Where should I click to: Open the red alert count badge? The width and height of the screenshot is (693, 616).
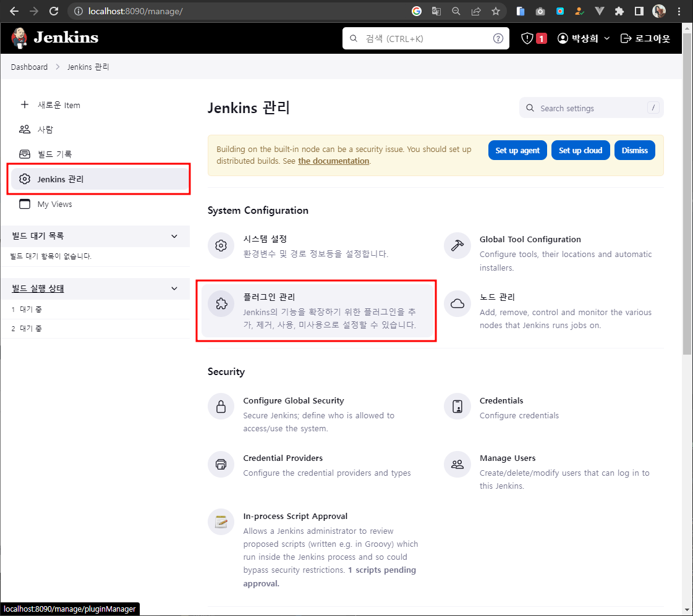point(542,38)
